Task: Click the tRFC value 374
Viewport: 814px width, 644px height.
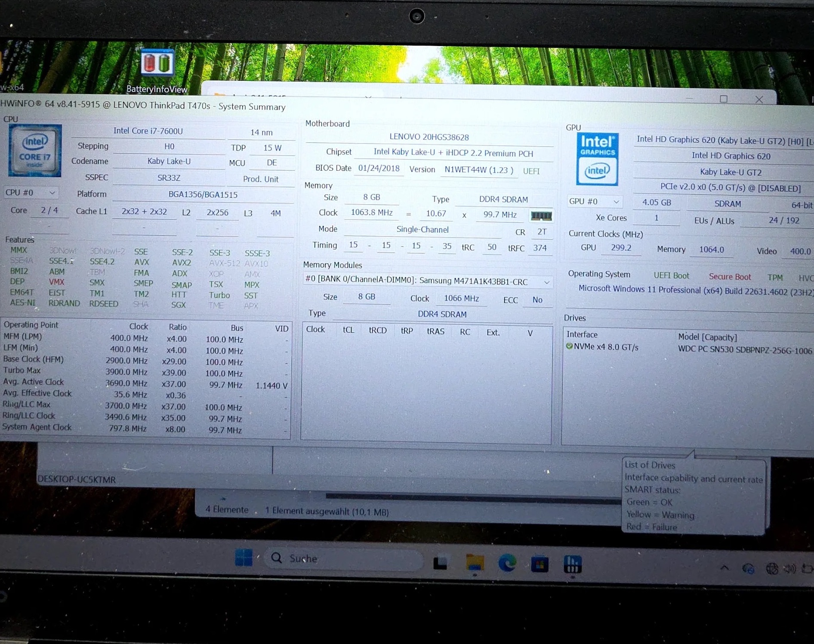Action: pyautogui.click(x=540, y=248)
